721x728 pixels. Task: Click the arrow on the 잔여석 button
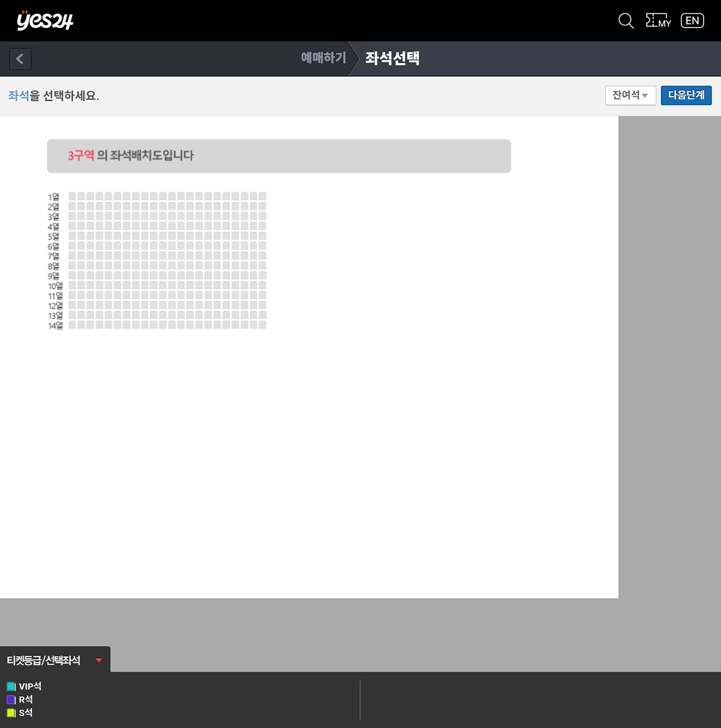[x=645, y=96]
